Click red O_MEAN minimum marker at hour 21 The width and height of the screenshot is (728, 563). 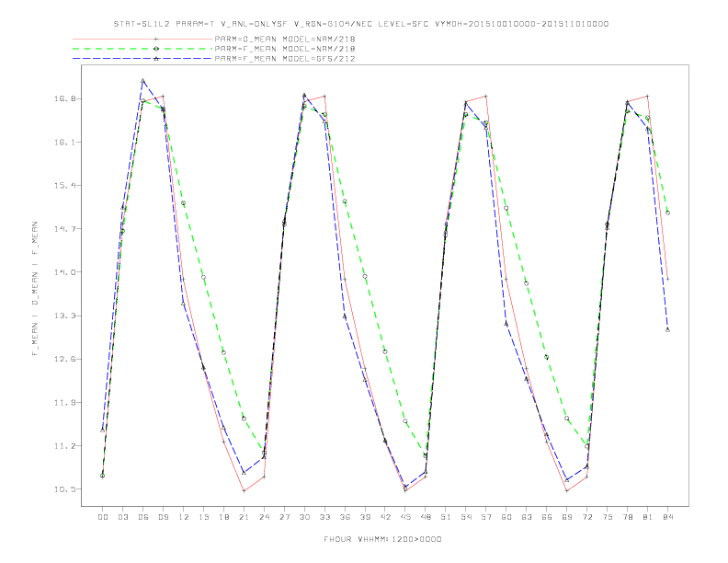(x=244, y=490)
